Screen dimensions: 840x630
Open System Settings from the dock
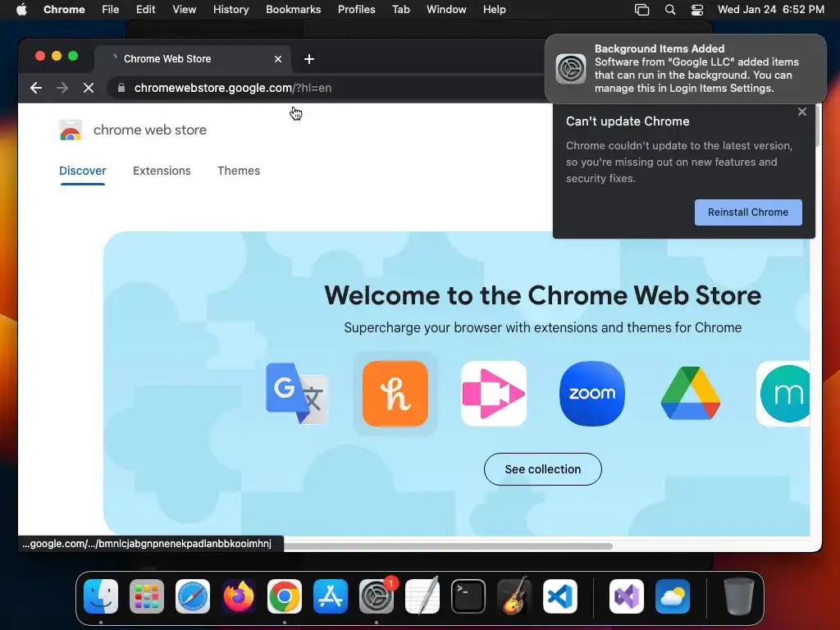click(x=376, y=596)
